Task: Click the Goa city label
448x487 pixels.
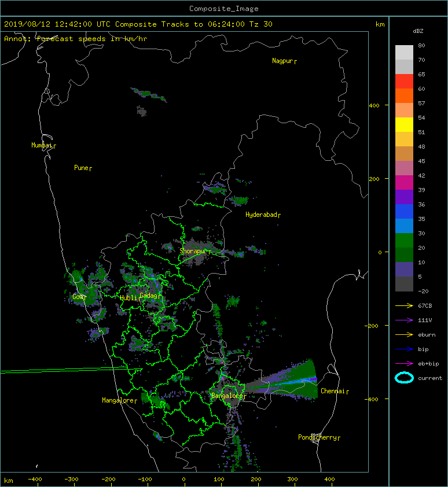Action: [78, 297]
